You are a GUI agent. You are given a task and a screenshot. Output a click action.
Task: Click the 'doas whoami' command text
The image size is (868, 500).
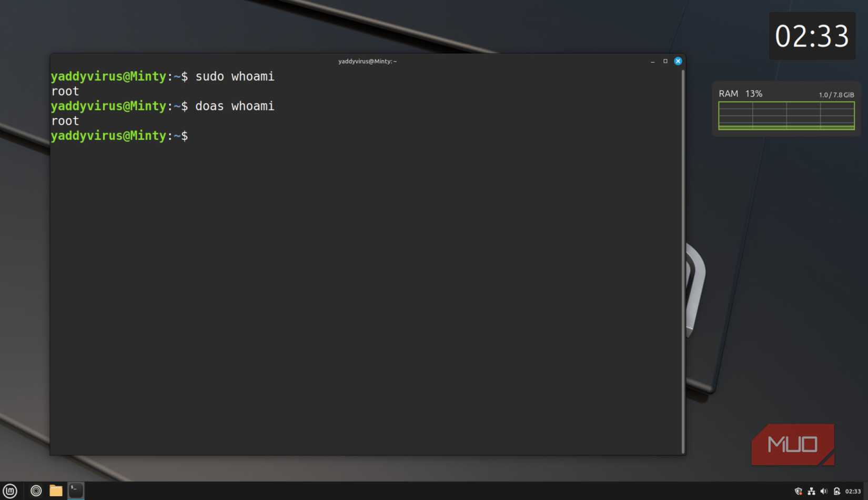[235, 106]
